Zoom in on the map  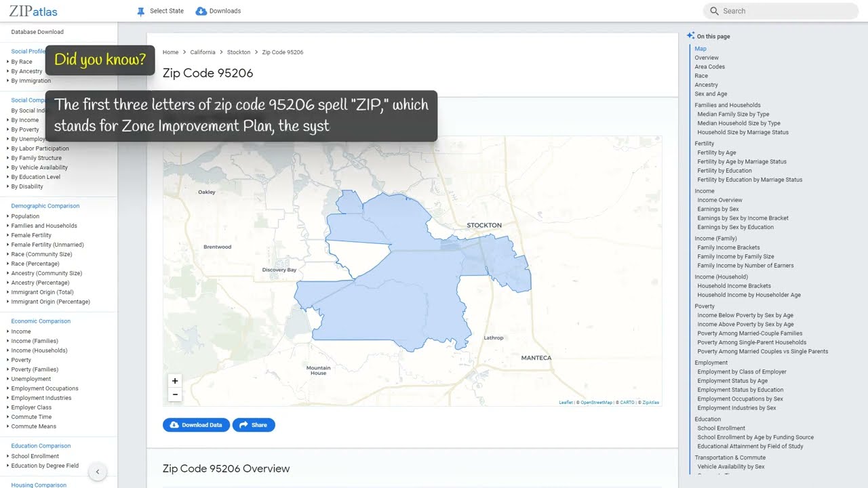[x=175, y=381]
